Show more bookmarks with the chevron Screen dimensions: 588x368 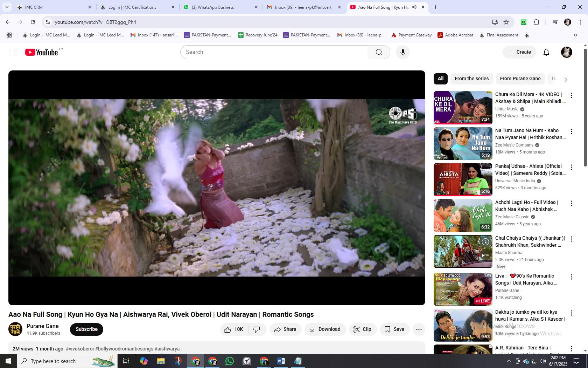pyautogui.click(x=575, y=35)
